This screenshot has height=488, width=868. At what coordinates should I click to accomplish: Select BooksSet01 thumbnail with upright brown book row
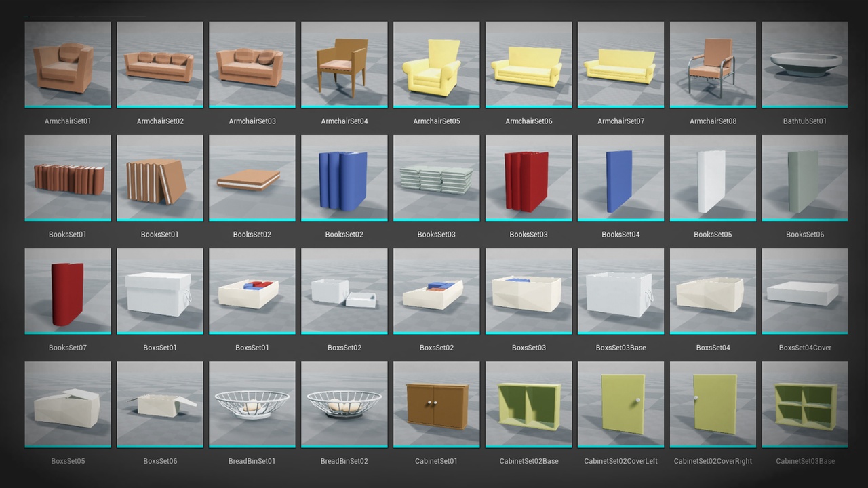68,178
